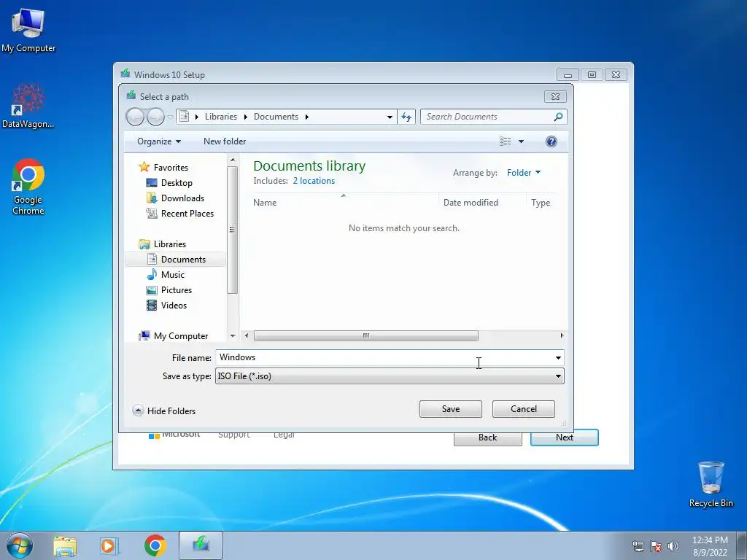Open the recent pages dropdown arrow
This screenshot has height=560, width=747.
click(x=170, y=117)
